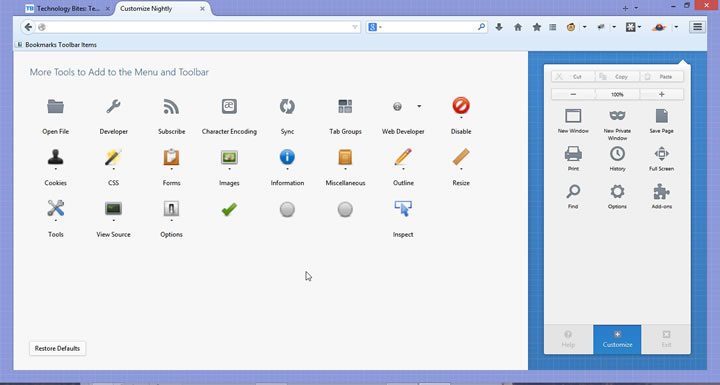
Task: Select the Cookies icon
Action: 56,157
